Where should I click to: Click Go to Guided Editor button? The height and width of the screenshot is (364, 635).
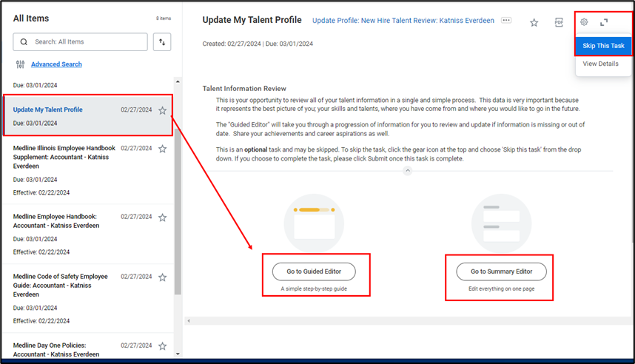[x=314, y=272]
